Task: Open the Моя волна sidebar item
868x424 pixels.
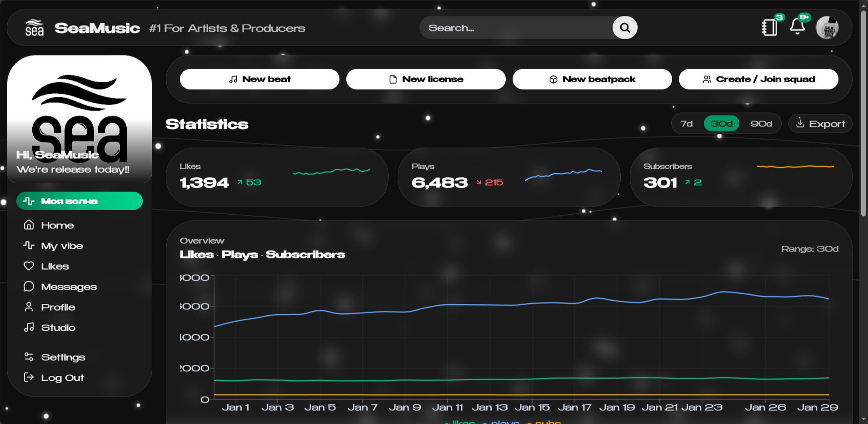Action: click(80, 201)
